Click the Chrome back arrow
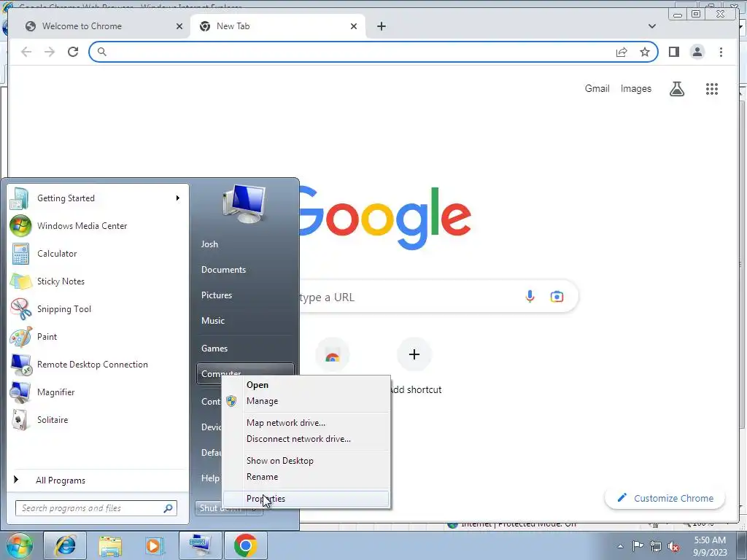The height and width of the screenshot is (560, 747). coord(26,52)
